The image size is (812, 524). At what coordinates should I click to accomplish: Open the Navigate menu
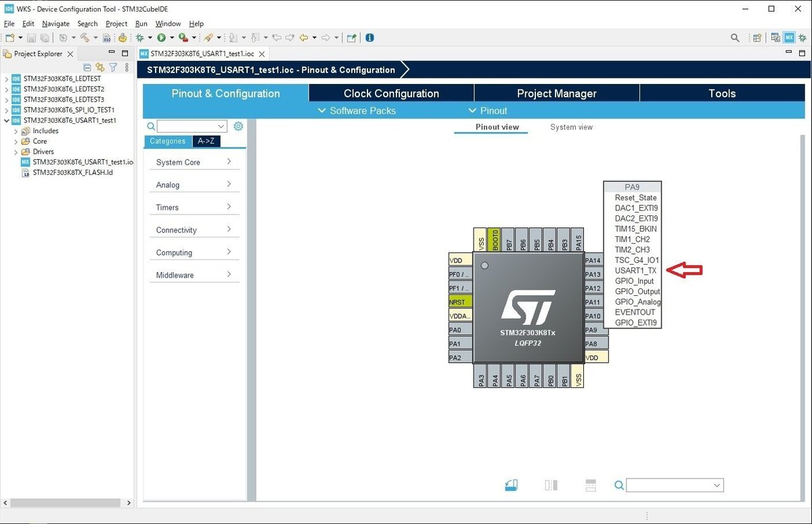coord(55,24)
